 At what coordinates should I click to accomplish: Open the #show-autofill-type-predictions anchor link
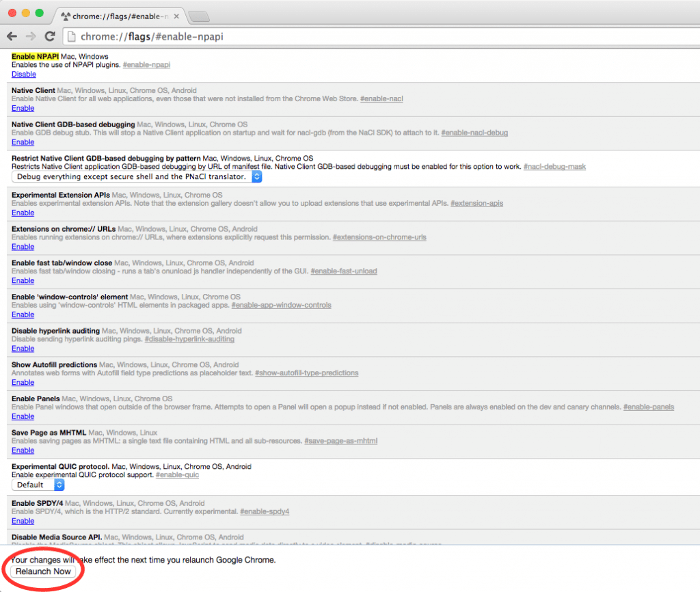click(x=307, y=373)
